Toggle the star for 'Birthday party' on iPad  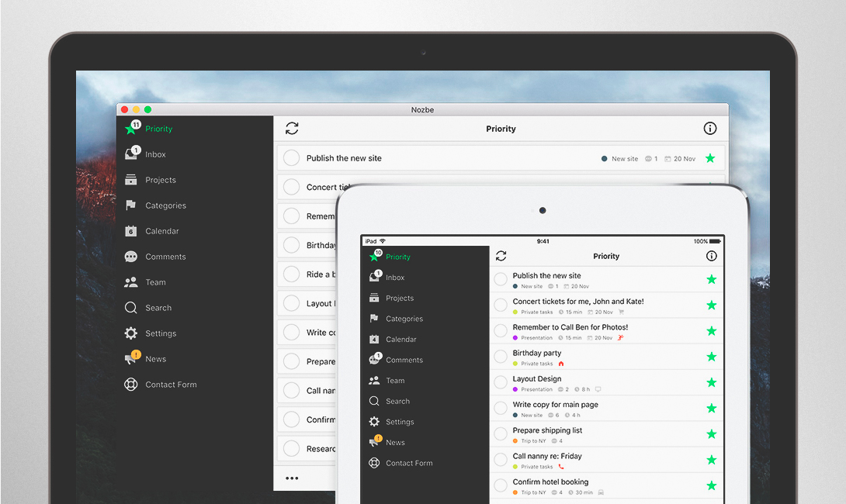click(x=712, y=357)
